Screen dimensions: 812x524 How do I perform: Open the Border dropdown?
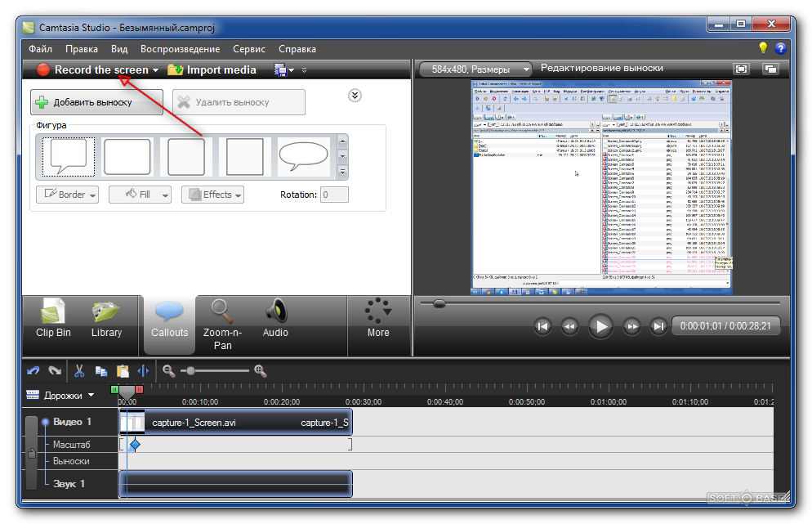(67, 195)
